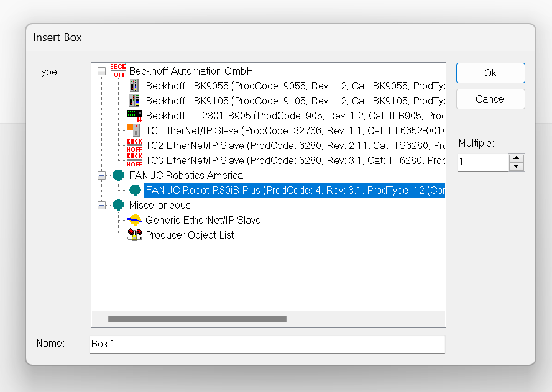552x392 pixels.
Task: Click the Cancel button
Action: [490, 99]
